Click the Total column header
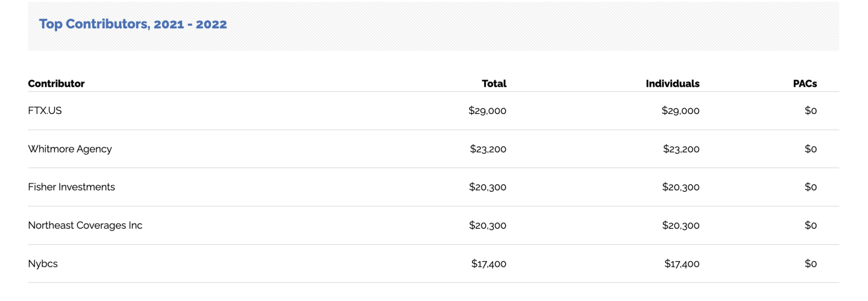 (494, 84)
